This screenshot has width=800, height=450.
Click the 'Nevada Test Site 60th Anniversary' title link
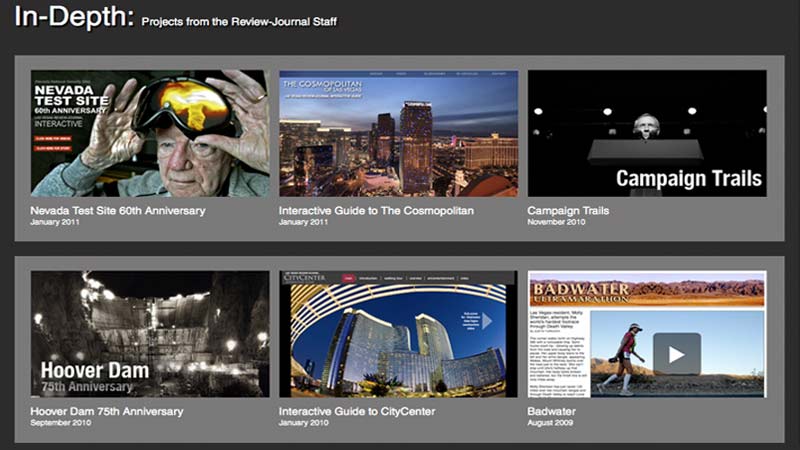click(x=118, y=211)
